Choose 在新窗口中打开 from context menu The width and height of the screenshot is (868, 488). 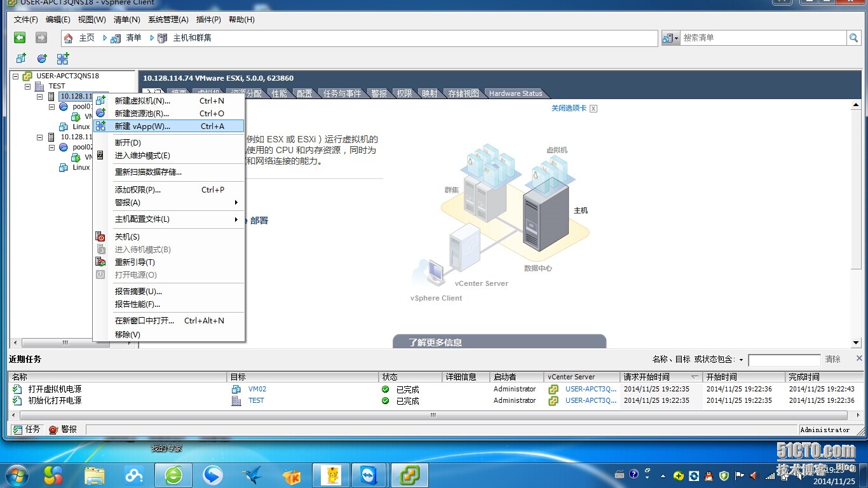(x=168, y=320)
